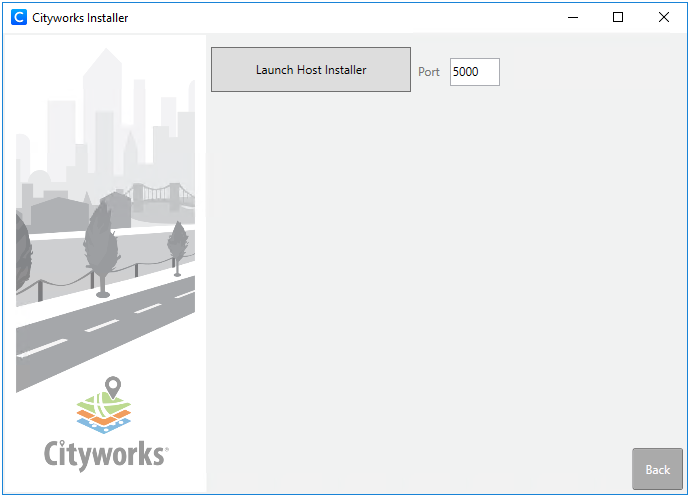690x496 pixels.
Task: Click the small tree near the banner's right edge
Action: (178, 243)
